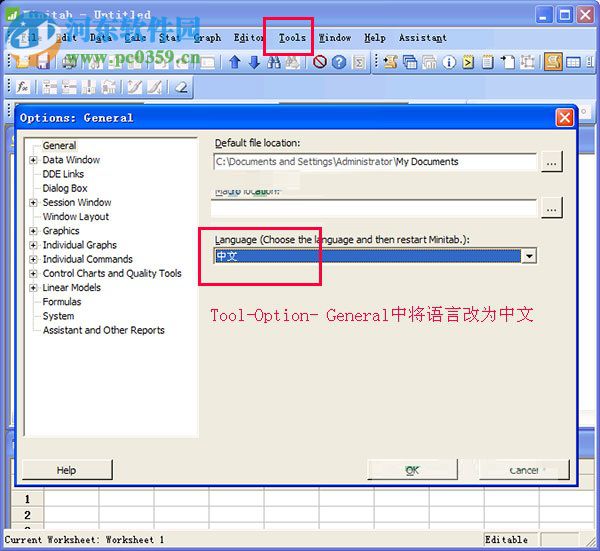This screenshot has width=600, height=551.
Task: Click the OK button
Action: point(412,470)
